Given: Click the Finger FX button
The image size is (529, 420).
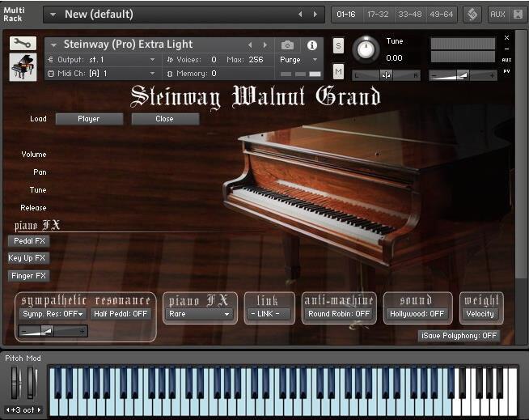Looking at the screenshot, I should point(28,276).
